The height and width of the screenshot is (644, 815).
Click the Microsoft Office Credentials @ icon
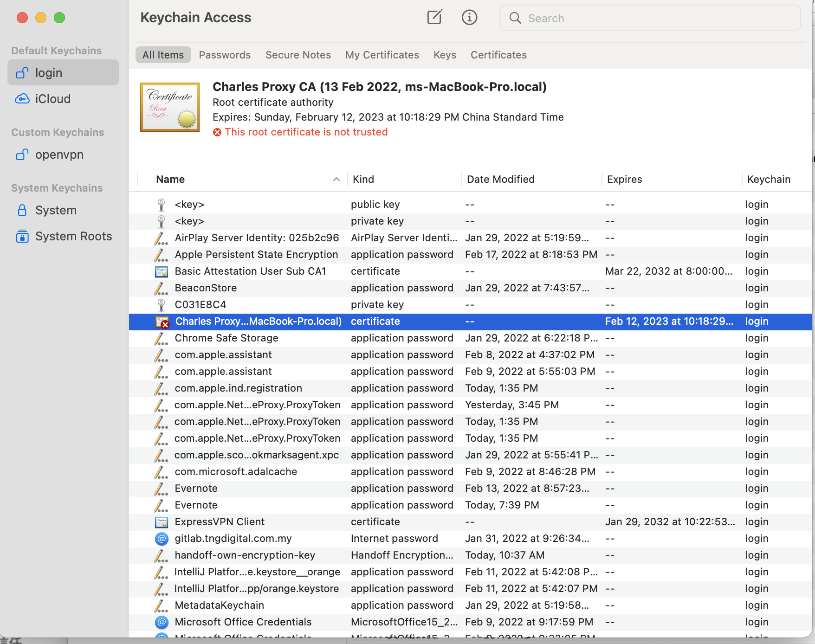coord(161,622)
